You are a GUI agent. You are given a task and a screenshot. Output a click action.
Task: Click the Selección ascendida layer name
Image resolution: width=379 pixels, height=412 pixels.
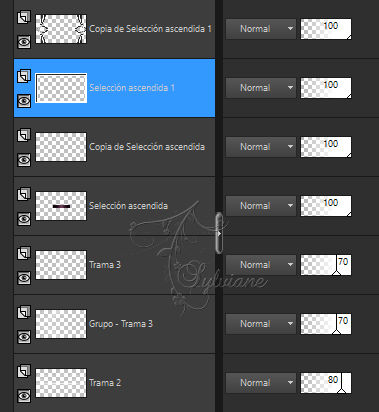coord(128,206)
